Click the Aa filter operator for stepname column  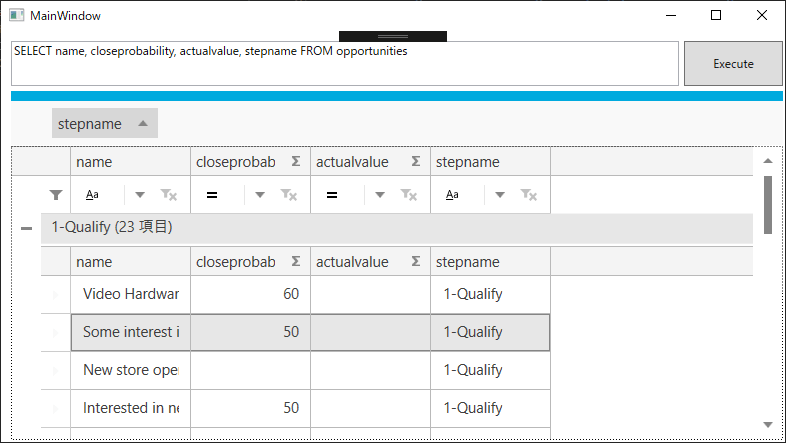point(452,194)
